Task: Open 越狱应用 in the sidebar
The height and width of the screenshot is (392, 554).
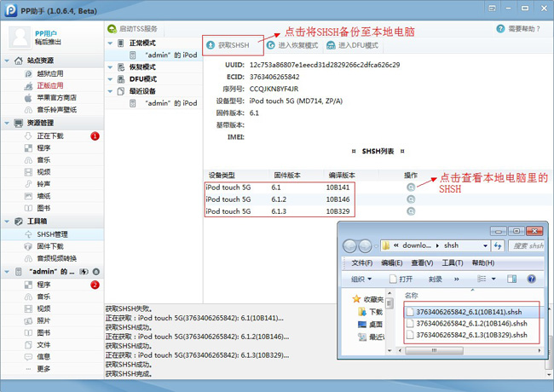Action: pos(49,74)
